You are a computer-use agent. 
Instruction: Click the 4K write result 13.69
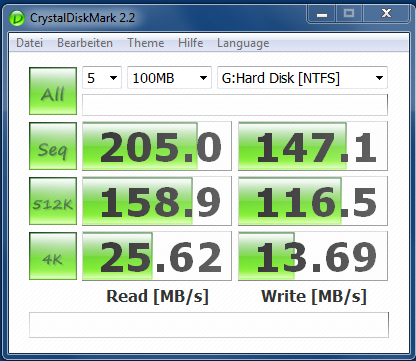313,256
